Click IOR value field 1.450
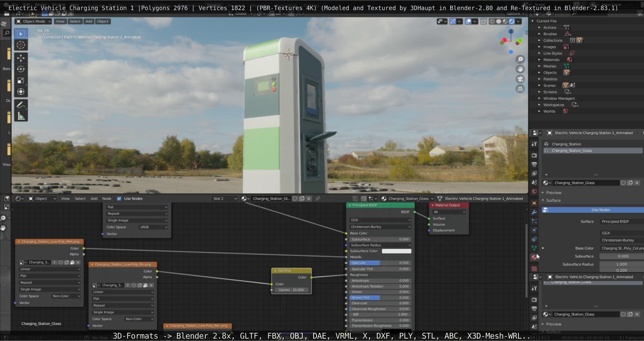This screenshot has height=341, width=644. pyautogui.click(x=380, y=315)
